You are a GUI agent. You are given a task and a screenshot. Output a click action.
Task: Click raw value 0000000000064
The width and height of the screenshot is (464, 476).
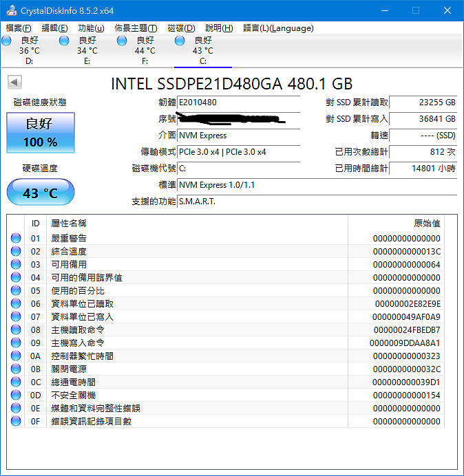click(x=407, y=264)
